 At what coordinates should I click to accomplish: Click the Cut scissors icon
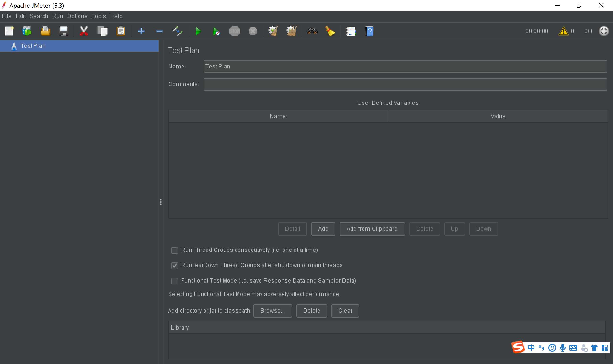click(84, 31)
